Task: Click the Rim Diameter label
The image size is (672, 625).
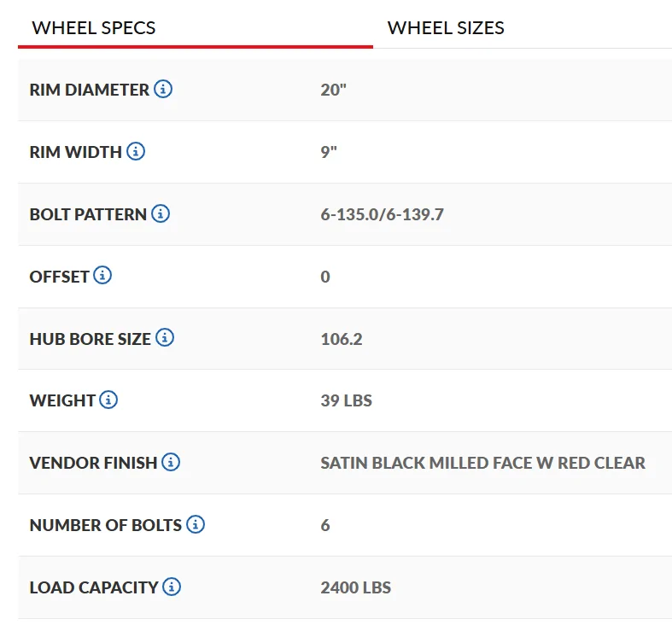Action: [x=89, y=90]
